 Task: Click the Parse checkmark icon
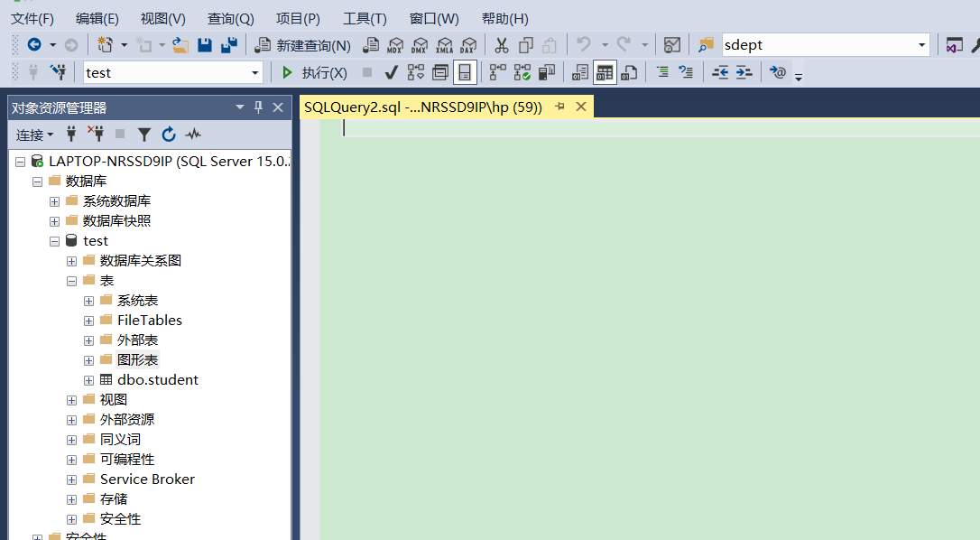tap(392, 72)
